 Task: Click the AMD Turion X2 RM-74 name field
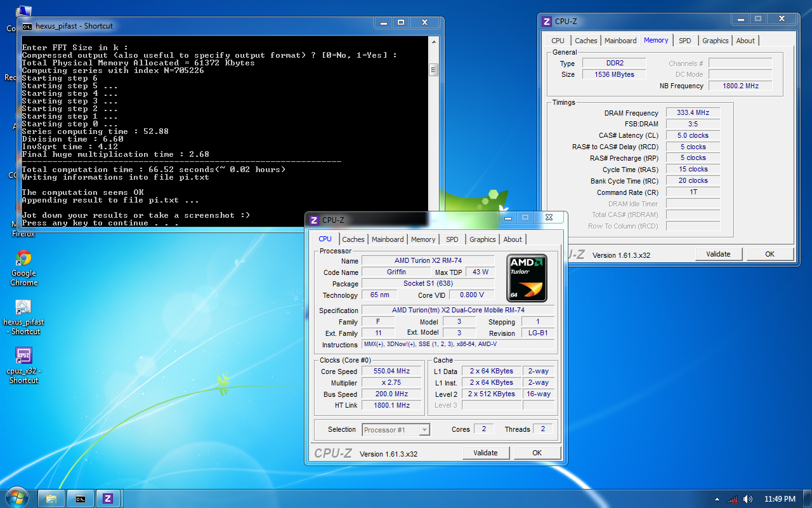tap(428, 261)
